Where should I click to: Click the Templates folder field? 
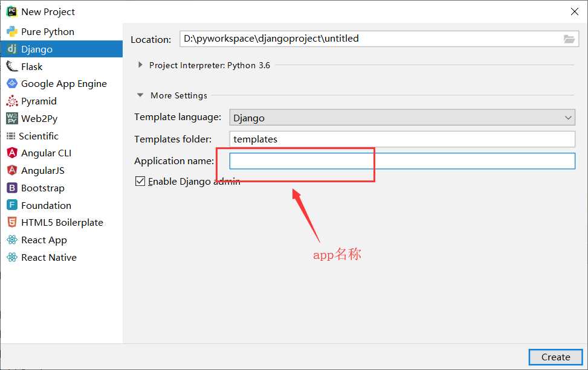402,139
